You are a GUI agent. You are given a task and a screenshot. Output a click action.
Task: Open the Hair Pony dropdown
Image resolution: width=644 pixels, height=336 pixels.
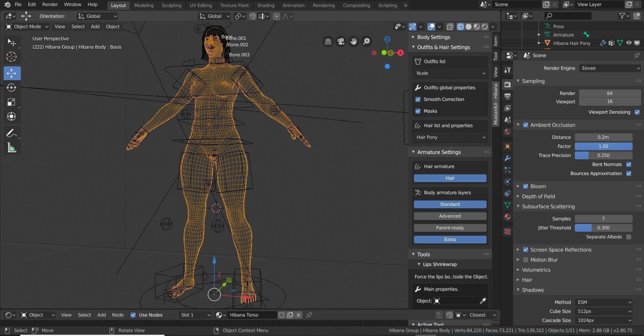(450, 137)
